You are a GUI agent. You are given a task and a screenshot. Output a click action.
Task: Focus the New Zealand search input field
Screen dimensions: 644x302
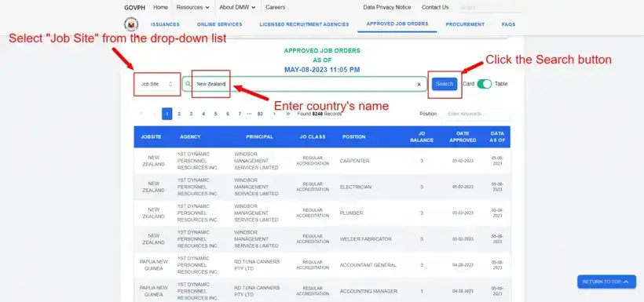305,84
